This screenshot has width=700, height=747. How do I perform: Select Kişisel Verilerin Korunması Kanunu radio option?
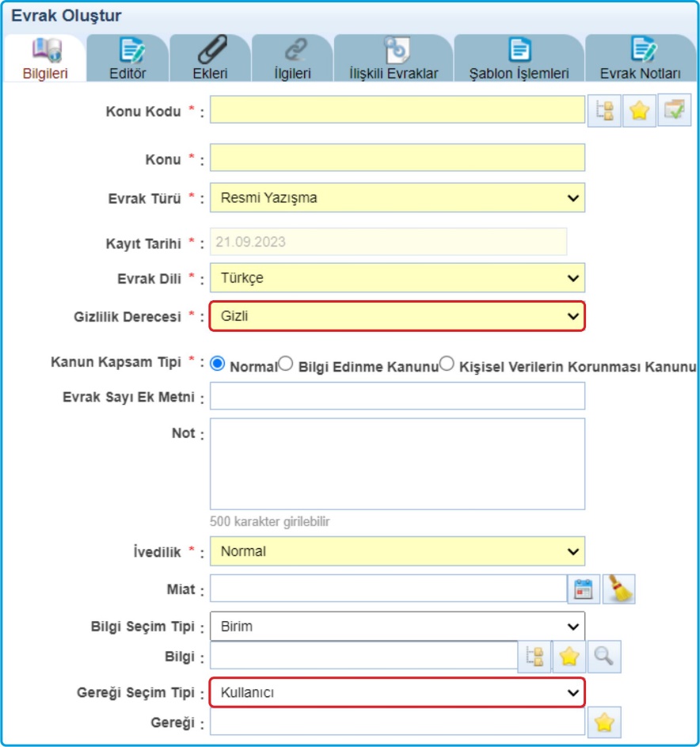[x=447, y=364]
